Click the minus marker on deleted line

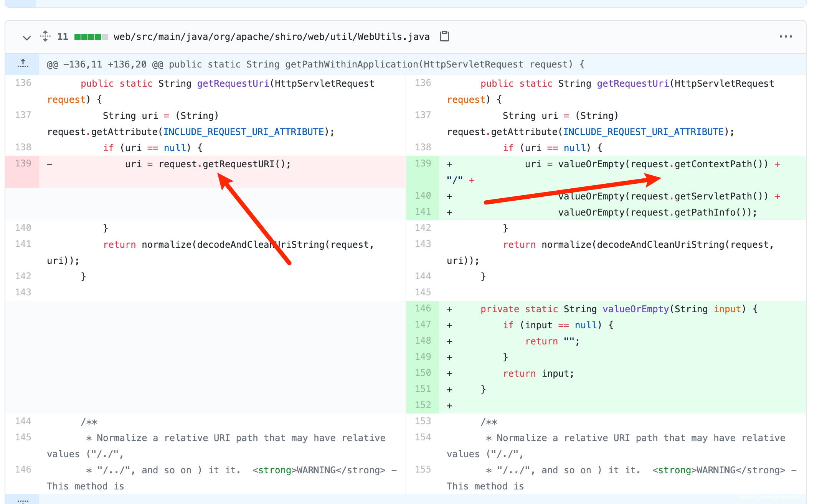50,164
